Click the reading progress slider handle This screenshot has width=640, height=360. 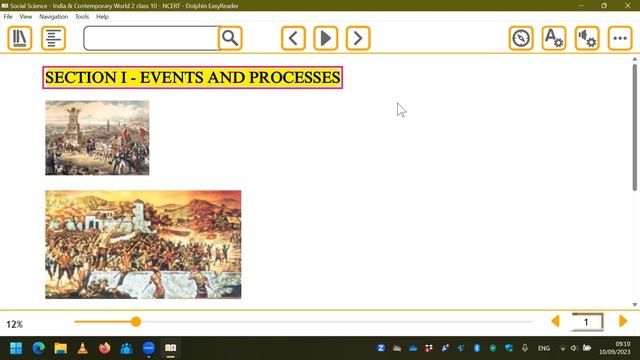point(136,322)
